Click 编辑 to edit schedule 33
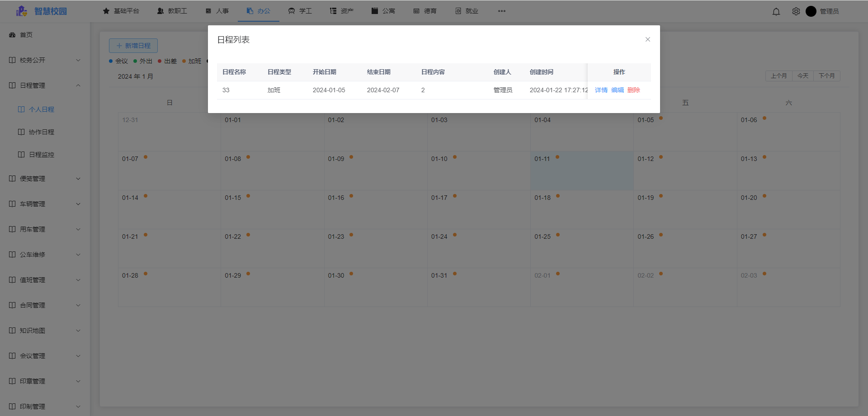 pos(617,90)
